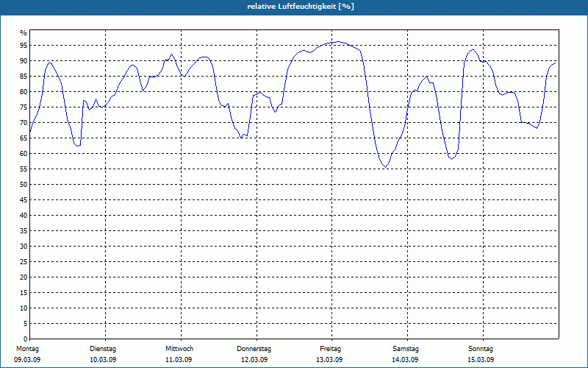Click the y-axis value 55
The width and height of the screenshot is (588, 368).
[24, 169]
